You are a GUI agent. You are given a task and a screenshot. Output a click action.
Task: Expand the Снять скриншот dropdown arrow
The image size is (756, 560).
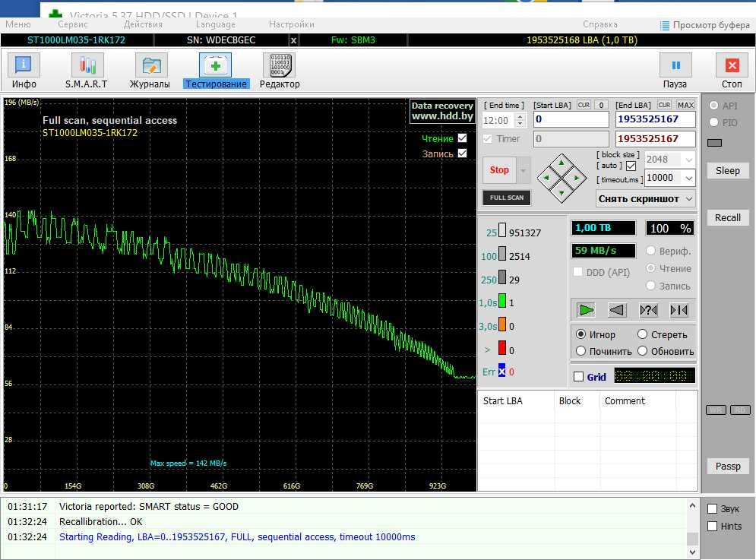[689, 199]
